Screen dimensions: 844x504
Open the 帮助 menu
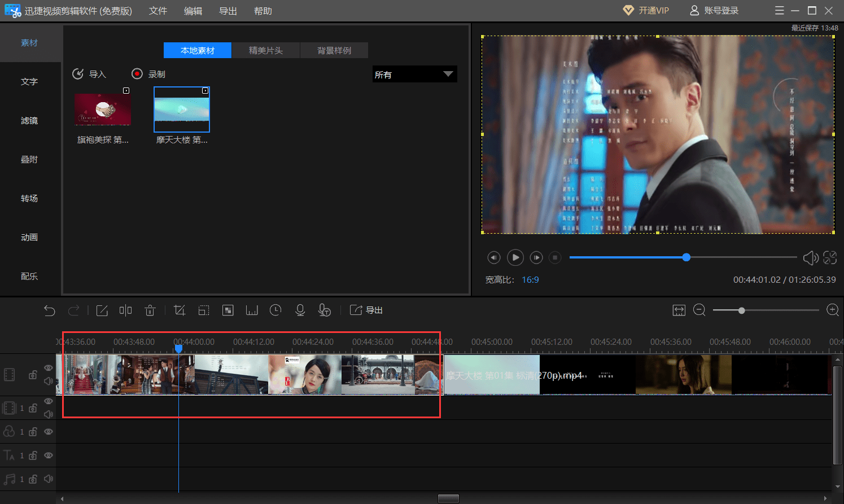[263, 11]
